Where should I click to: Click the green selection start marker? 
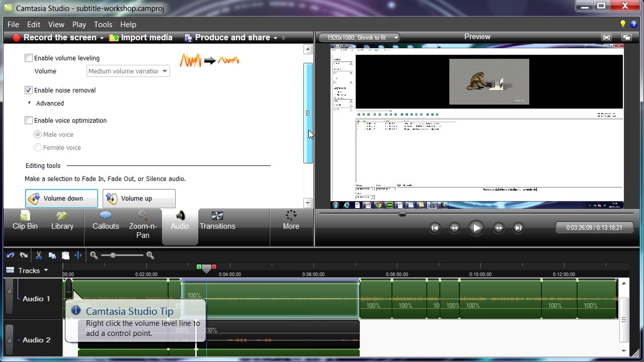pyautogui.click(x=199, y=267)
